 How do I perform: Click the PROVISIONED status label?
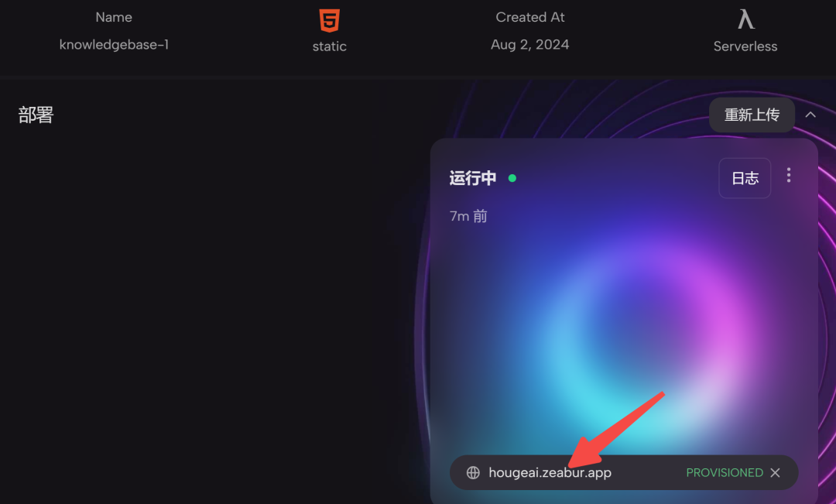pyautogui.click(x=725, y=472)
